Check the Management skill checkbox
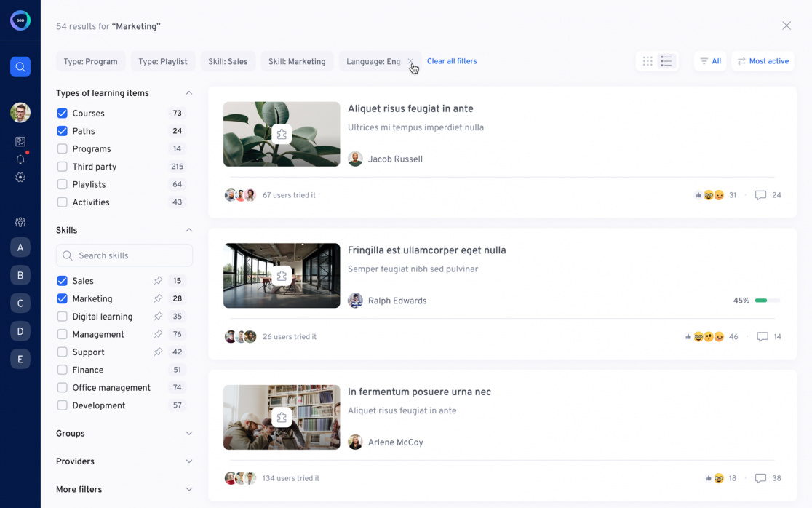The width and height of the screenshot is (812, 508). point(63,335)
